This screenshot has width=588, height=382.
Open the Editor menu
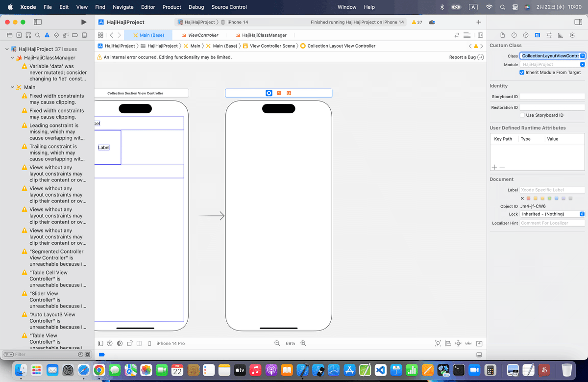point(148,7)
